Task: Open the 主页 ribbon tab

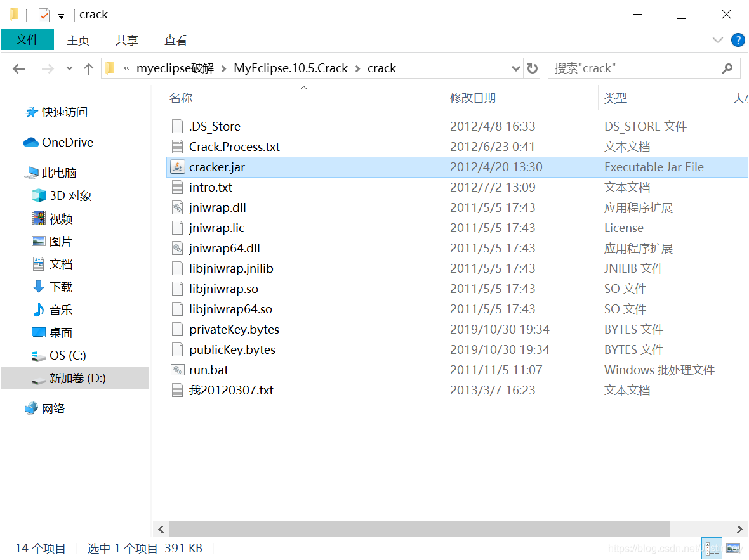Action: tap(78, 40)
